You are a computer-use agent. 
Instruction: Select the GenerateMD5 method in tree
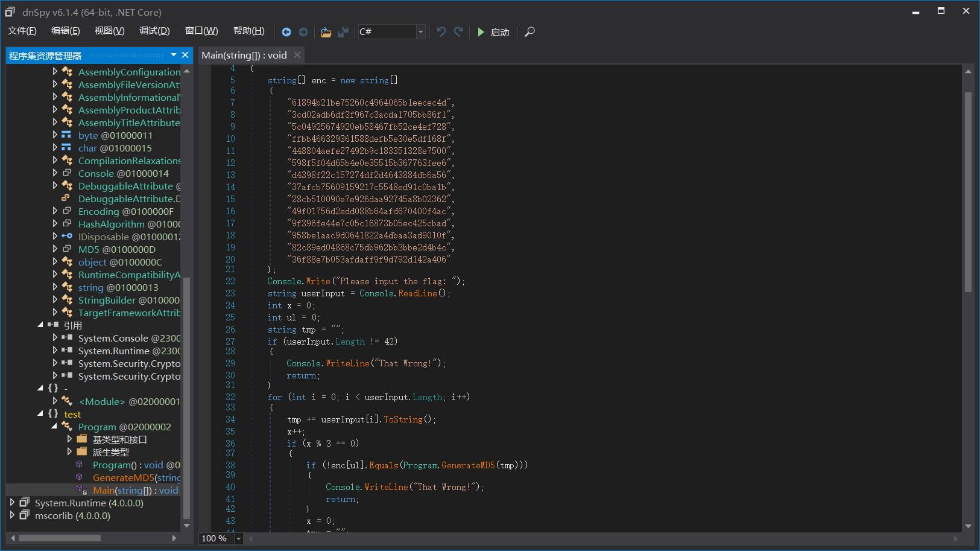tap(136, 477)
